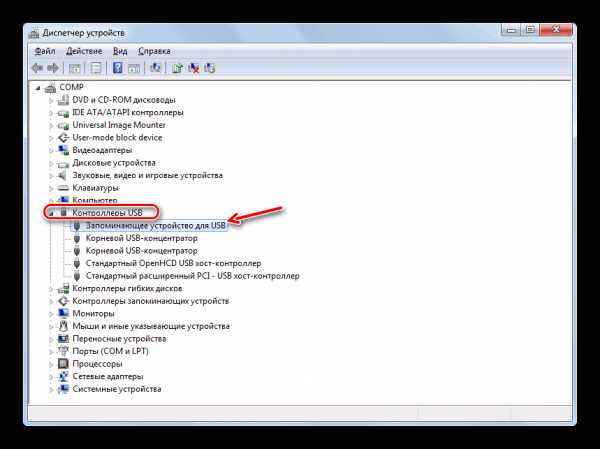Open the Вид menu
The image size is (600, 449).
coord(120,51)
